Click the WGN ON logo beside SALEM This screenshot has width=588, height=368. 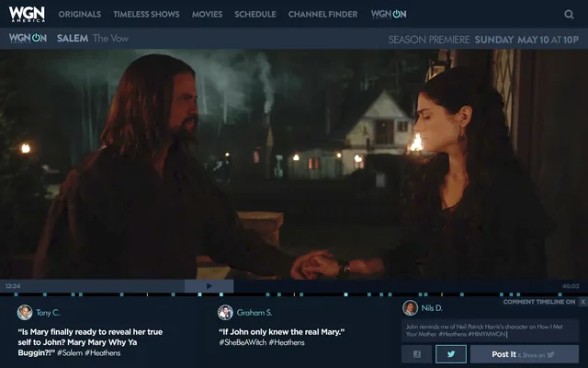tap(28, 38)
